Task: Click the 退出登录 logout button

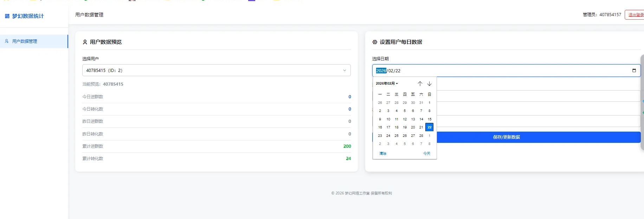Action: [x=635, y=15]
